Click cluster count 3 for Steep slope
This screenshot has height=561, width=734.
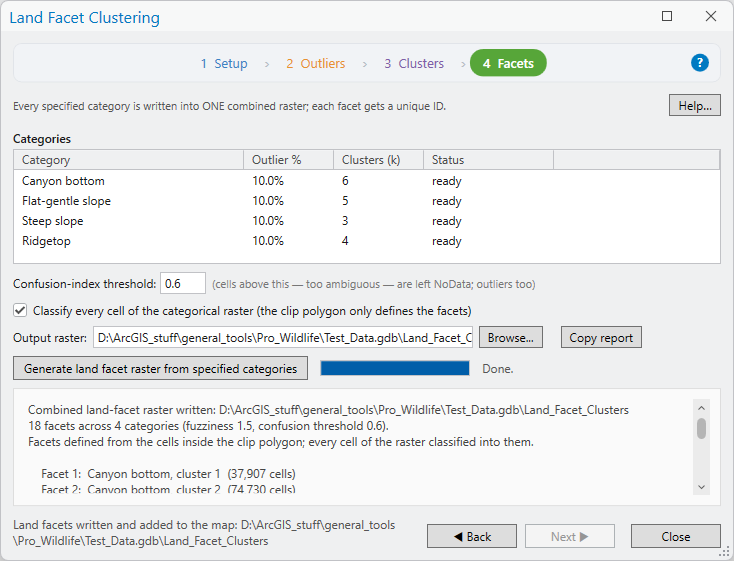tap(345, 221)
